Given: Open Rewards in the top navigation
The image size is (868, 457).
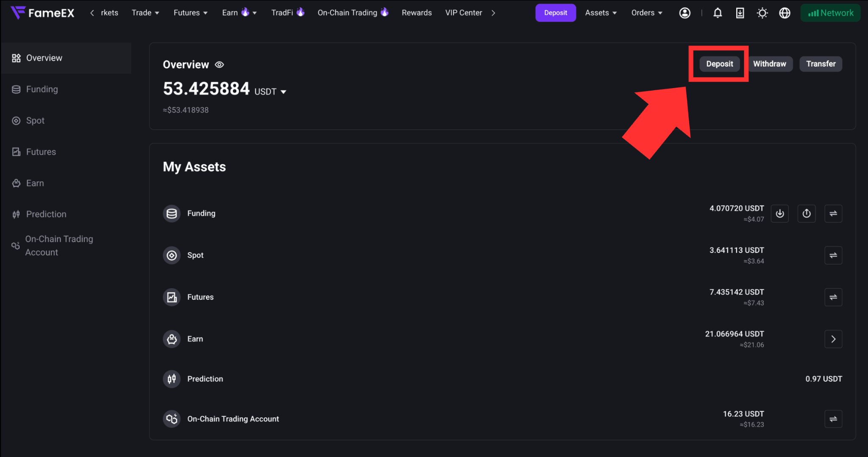Looking at the screenshot, I should pos(417,13).
